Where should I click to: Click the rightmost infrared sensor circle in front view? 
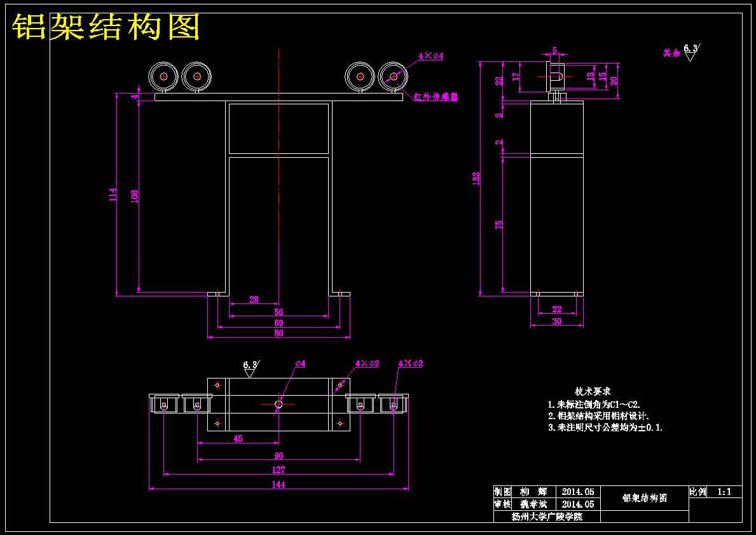tap(393, 76)
